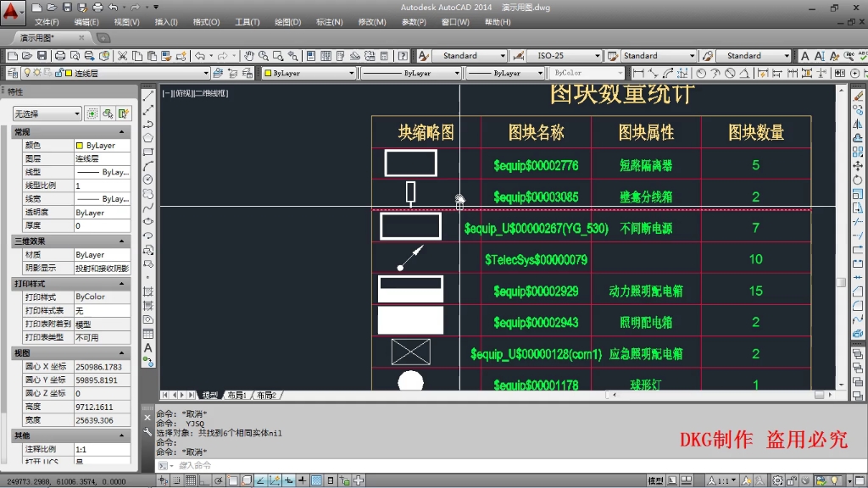Click the Save icon in the standard toolbar
This screenshot has width=868, height=488.
click(x=41, y=55)
